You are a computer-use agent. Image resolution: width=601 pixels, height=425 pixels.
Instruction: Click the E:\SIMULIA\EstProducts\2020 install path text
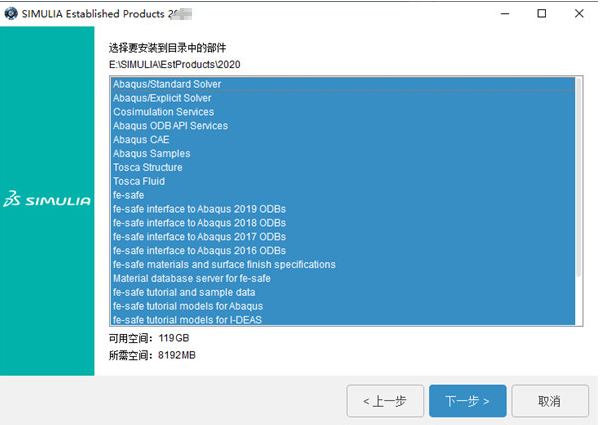175,64
